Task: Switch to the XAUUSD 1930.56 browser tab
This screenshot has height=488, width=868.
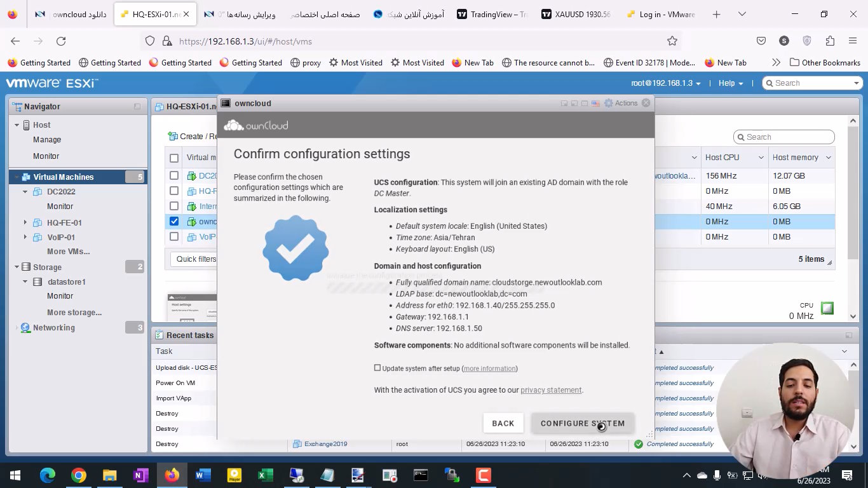Action: [577, 14]
